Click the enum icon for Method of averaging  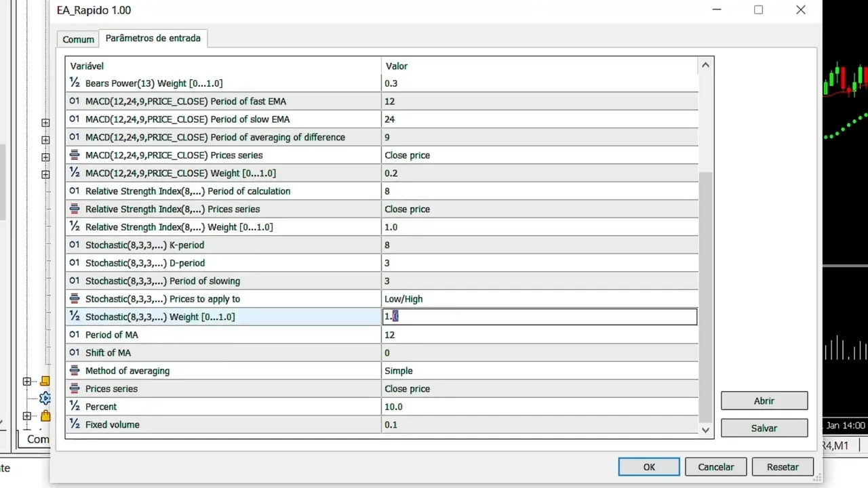(x=75, y=370)
